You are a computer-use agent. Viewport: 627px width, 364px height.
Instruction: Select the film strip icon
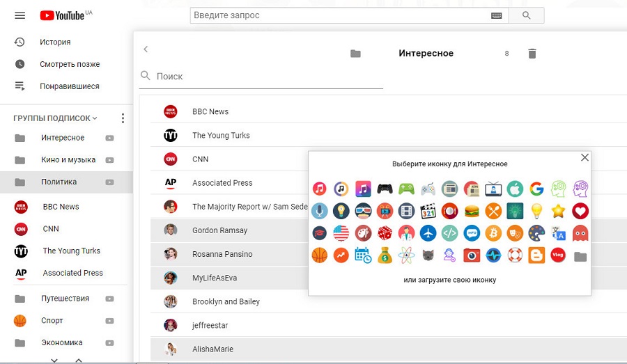click(406, 211)
